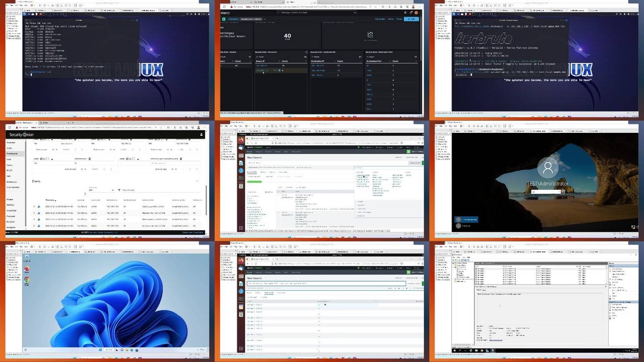Open the Start button on the Windows 11 taskbar
The height and width of the screenshot is (362, 644).
coord(100,350)
